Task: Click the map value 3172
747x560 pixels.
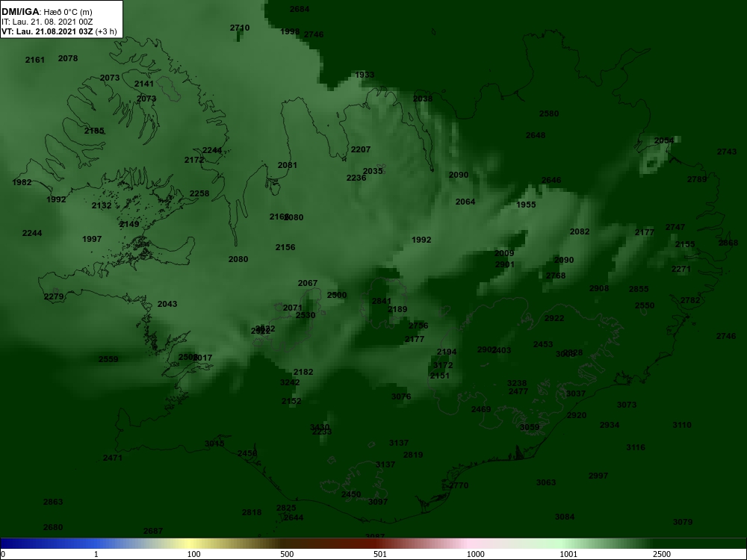Action: (x=443, y=365)
